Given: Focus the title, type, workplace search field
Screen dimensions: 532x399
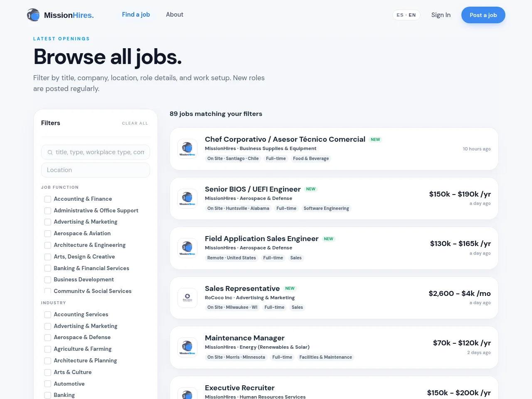Looking at the screenshot, I should click(96, 152).
